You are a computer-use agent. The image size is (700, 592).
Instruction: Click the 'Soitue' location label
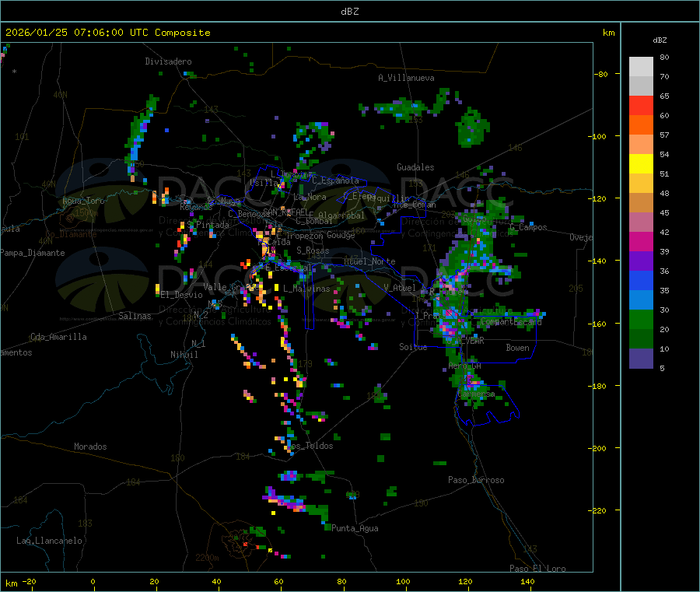[x=413, y=347]
